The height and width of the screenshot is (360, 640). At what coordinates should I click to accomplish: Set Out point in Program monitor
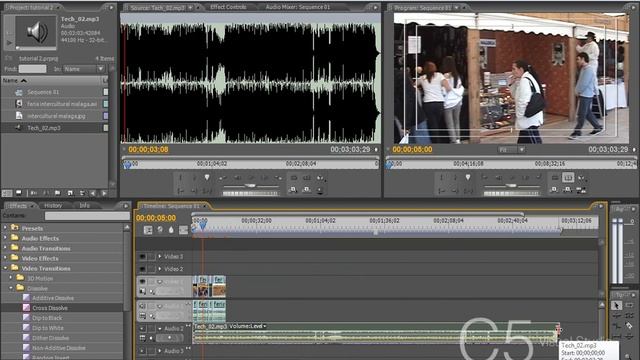455,178
